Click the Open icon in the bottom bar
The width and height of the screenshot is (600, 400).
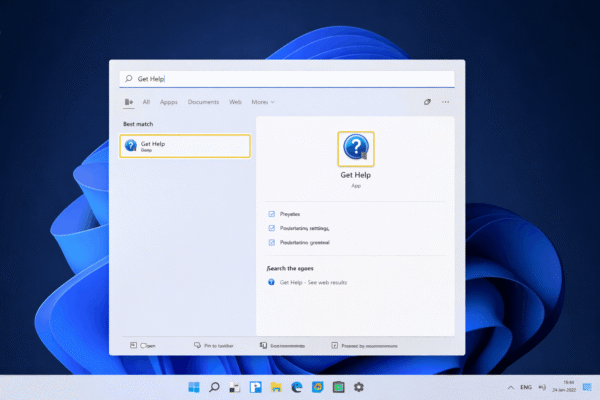[x=133, y=345]
